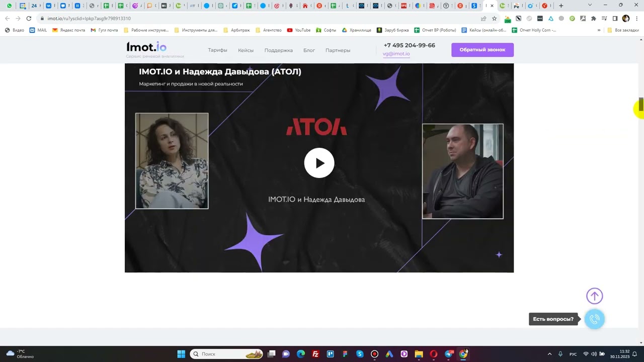The width and height of the screenshot is (644, 362).
Task: Click the Imot.io logo
Action: tap(146, 47)
